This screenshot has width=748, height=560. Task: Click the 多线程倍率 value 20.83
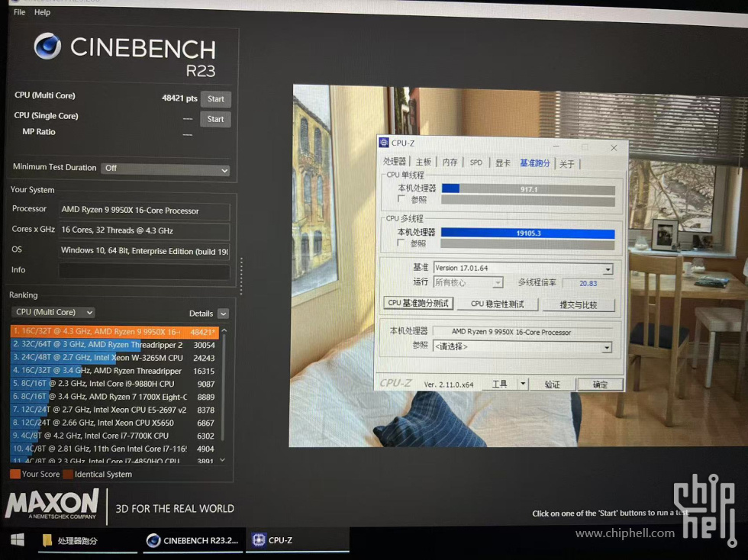(x=588, y=283)
